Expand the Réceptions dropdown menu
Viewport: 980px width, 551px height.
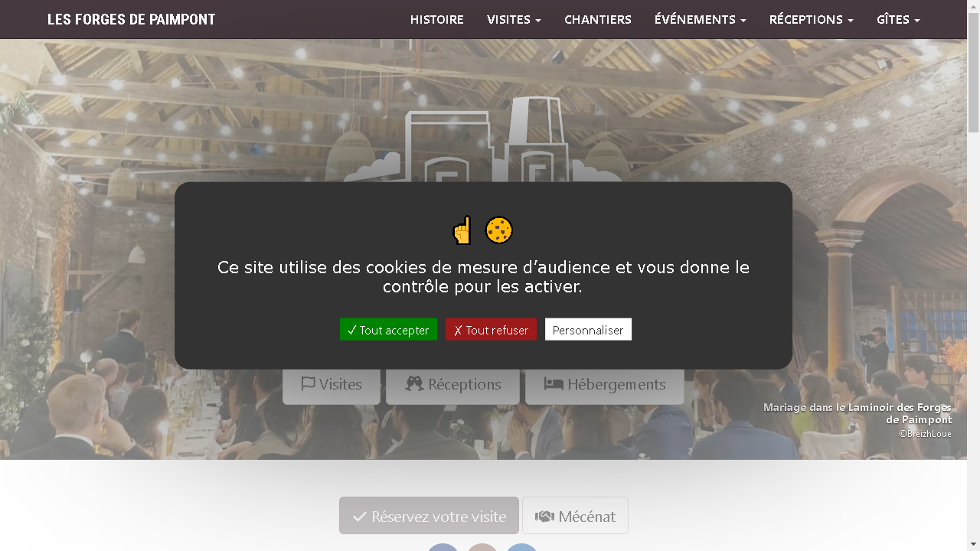click(x=811, y=19)
